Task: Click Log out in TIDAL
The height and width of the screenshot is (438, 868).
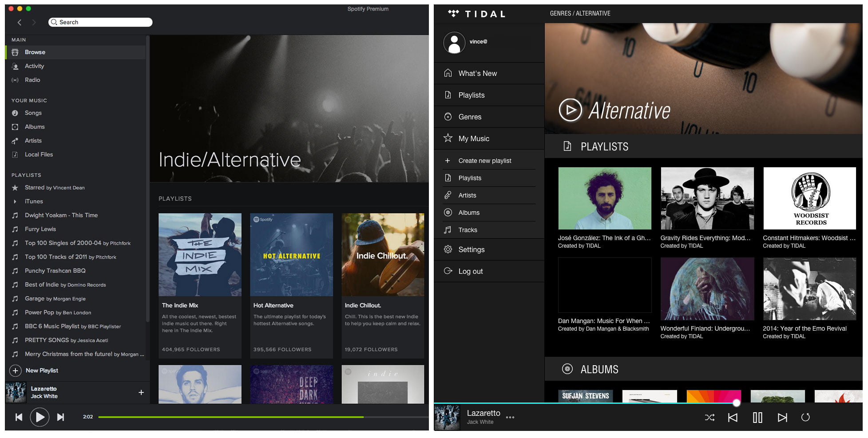Action: click(489, 271)
